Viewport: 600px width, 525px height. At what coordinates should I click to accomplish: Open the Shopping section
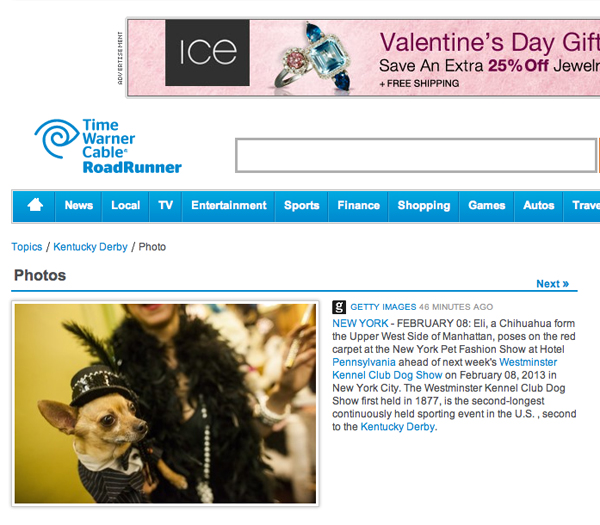[x=424, y=205]
